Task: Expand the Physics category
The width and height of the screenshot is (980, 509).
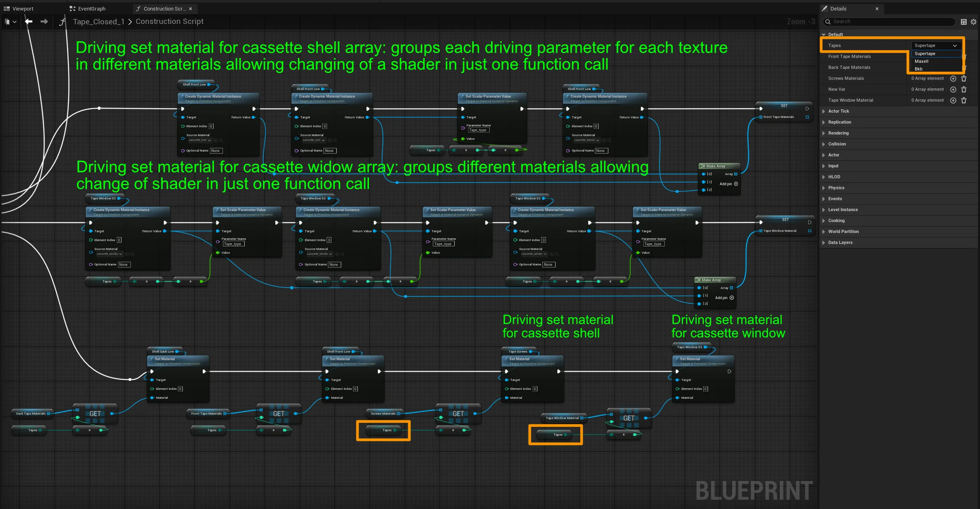Action: click(x=824, y=188)
